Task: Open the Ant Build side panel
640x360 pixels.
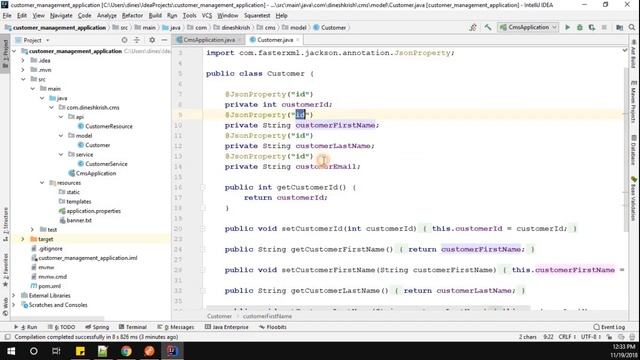Action: tap(633, 53)
